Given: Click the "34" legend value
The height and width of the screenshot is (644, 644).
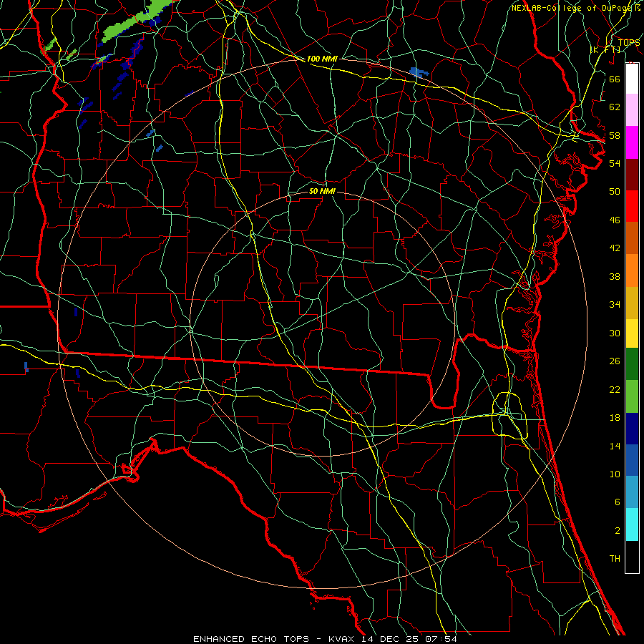Looking at the screenshot, I should click(615, 304).
